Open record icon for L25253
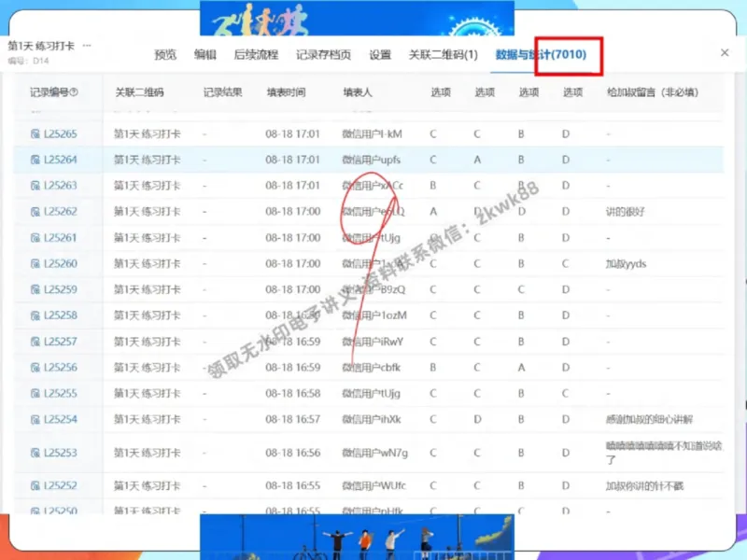This screenshot has height=560, width=747. (35, 453)
